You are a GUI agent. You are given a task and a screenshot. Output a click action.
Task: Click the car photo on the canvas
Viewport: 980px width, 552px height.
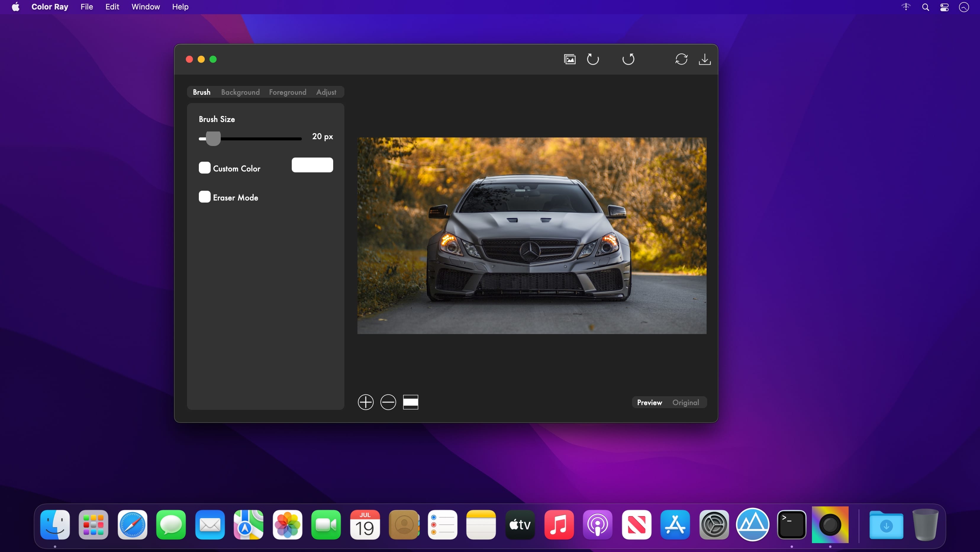point(532,236)
